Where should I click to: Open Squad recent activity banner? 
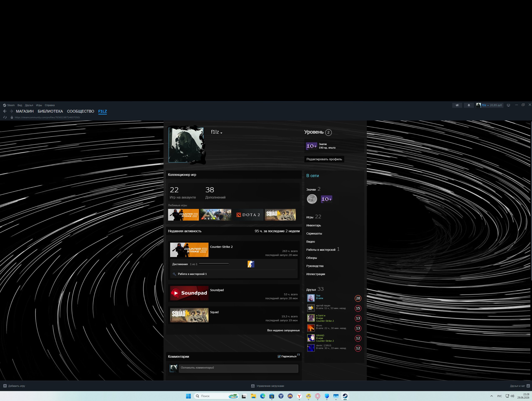[x=189, y=315]
